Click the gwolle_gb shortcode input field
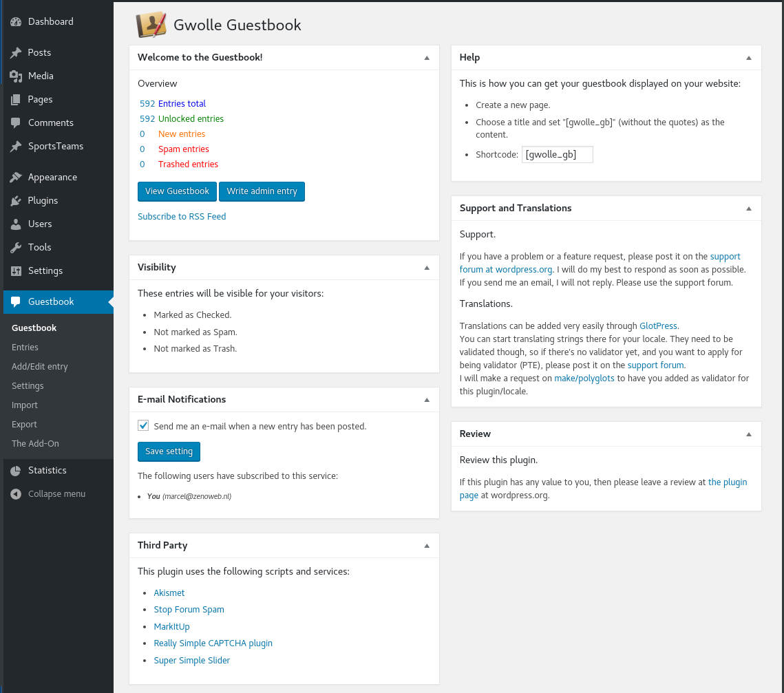Image resolution: width=784 pixels, height=693 pixels. coord(557,154)
